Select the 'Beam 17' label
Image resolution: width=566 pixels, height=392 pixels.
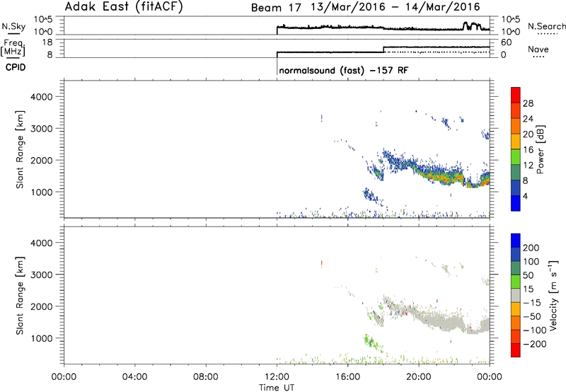(x=276, y=8)
